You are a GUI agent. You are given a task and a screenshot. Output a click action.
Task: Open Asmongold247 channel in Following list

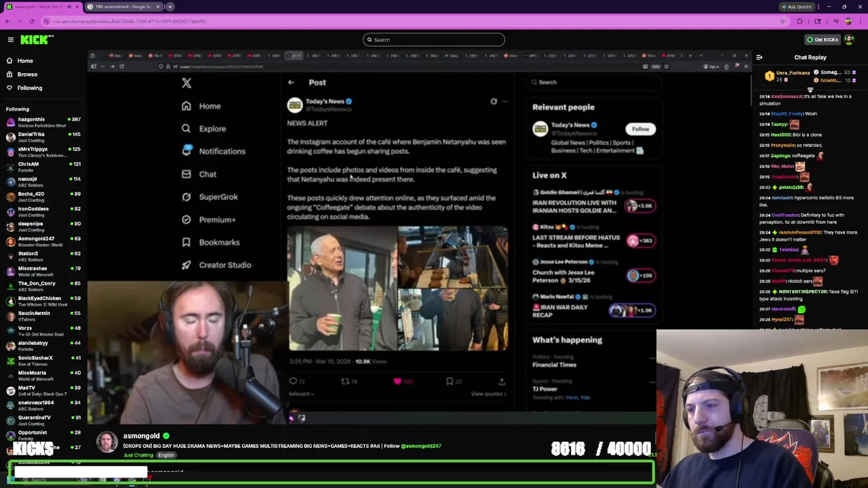(43, 241)
